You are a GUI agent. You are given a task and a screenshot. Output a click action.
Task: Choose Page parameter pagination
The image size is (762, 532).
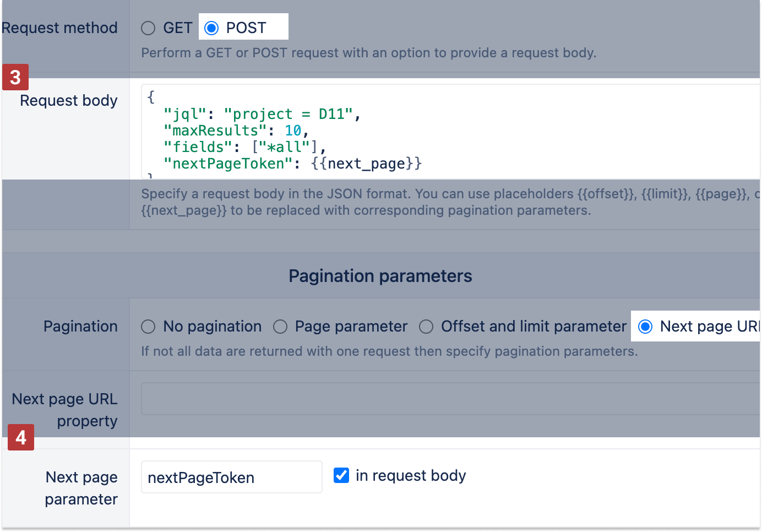[280, 327]
